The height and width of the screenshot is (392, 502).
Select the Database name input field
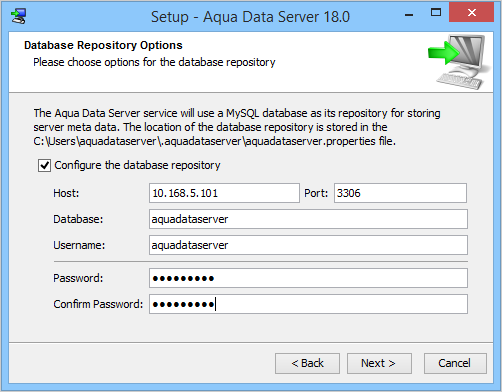pyautogui.click(x=308, y=219)
